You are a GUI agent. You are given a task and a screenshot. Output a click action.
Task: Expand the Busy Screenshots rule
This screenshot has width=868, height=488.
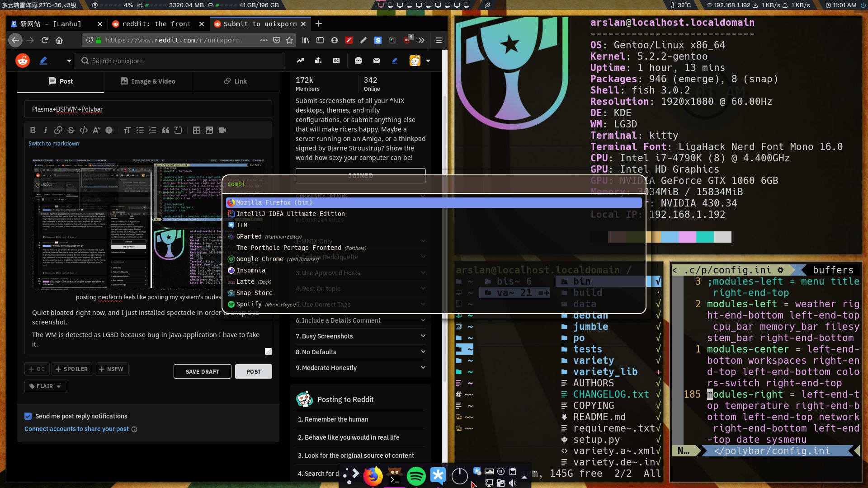360,336
